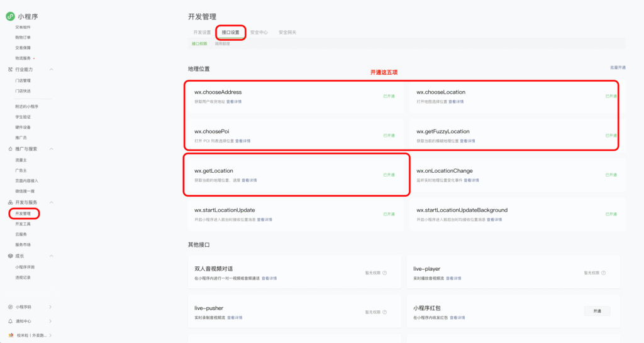Switch to the 调用额度 sub-tab
Screen dimensions: 644x343
(x=222, y=44)
